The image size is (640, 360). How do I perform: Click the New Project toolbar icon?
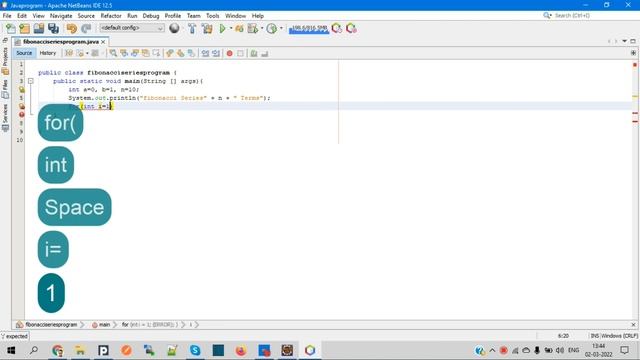tap(24, 28)
